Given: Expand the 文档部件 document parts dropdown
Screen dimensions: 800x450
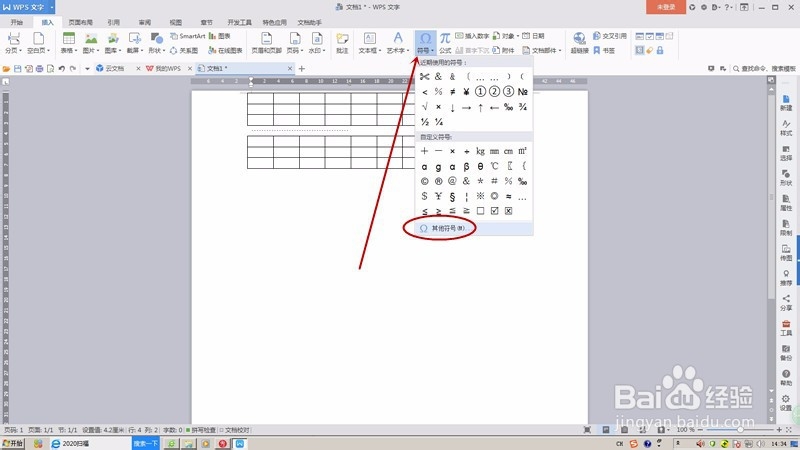Looking at the screenshot, I should (542, 51).
